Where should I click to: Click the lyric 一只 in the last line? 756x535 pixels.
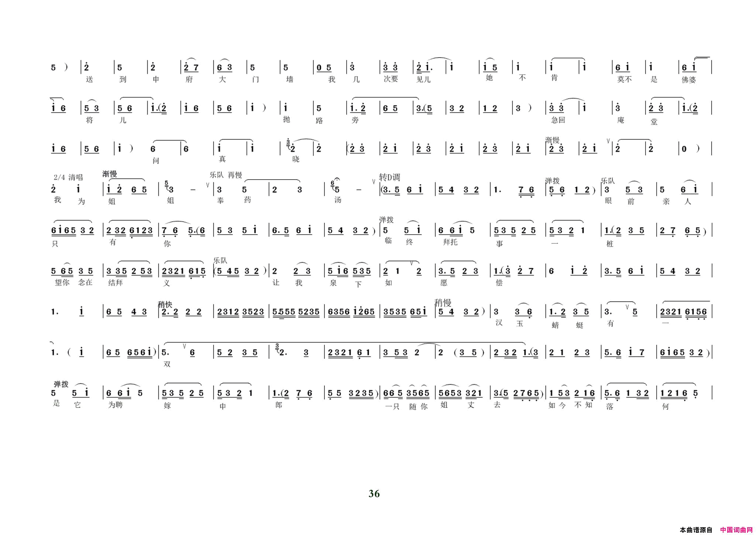tap(392, 406)
